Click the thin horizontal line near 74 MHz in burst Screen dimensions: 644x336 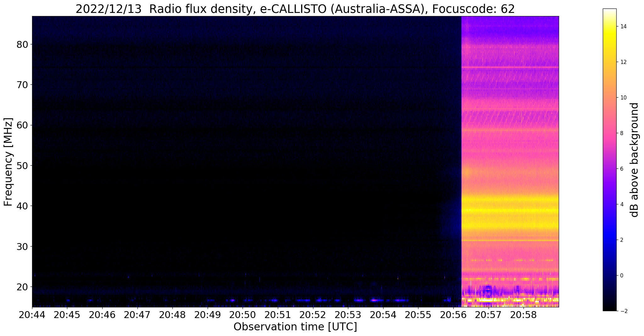tap(510, 67)
